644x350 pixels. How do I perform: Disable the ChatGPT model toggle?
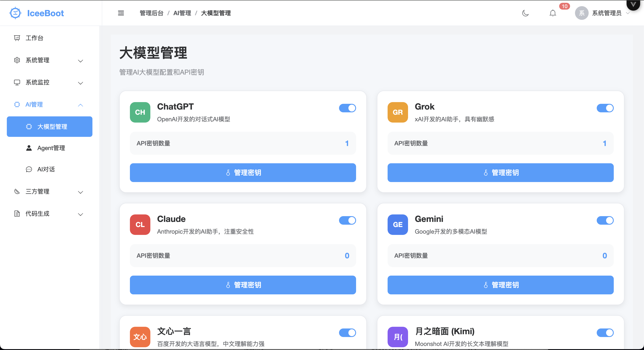click(348, 108)
